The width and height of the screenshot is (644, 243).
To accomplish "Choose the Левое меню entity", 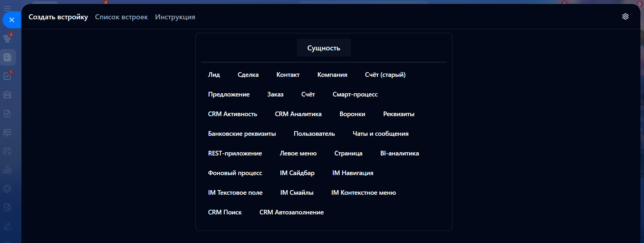I will (x=298, y=153).
